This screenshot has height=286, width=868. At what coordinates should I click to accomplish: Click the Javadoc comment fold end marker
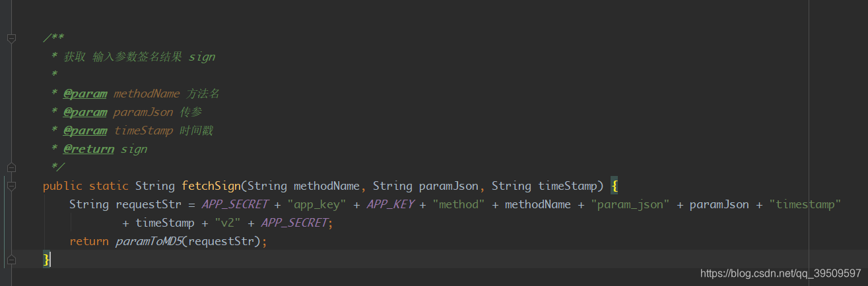pyautogui.click(x=11, y=167)
